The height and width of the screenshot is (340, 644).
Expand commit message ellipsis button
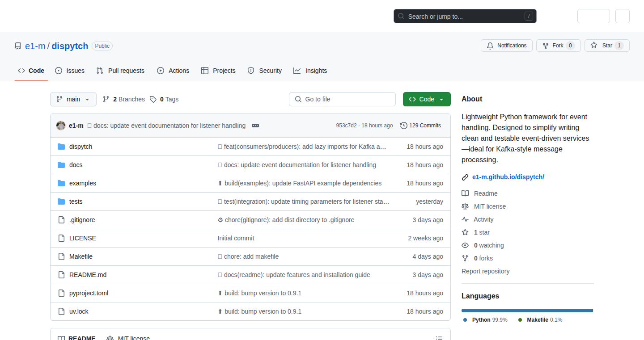point(255,126)
